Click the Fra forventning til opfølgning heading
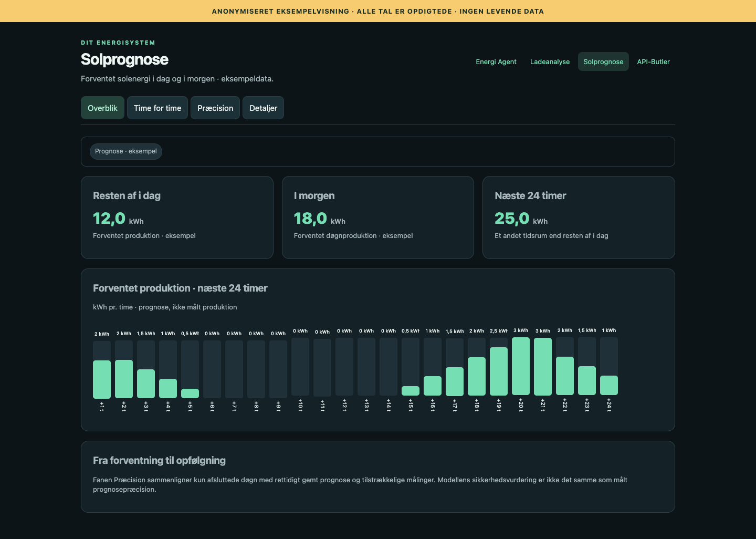 coord(159,461)
